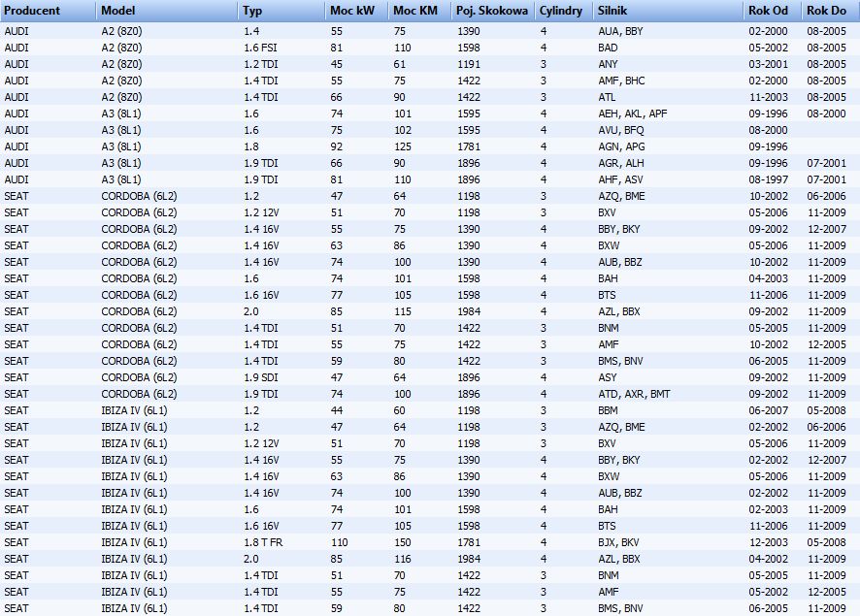Select end date '08-2000'
This screenshot has width=860, height=616.
coord(827,113)
